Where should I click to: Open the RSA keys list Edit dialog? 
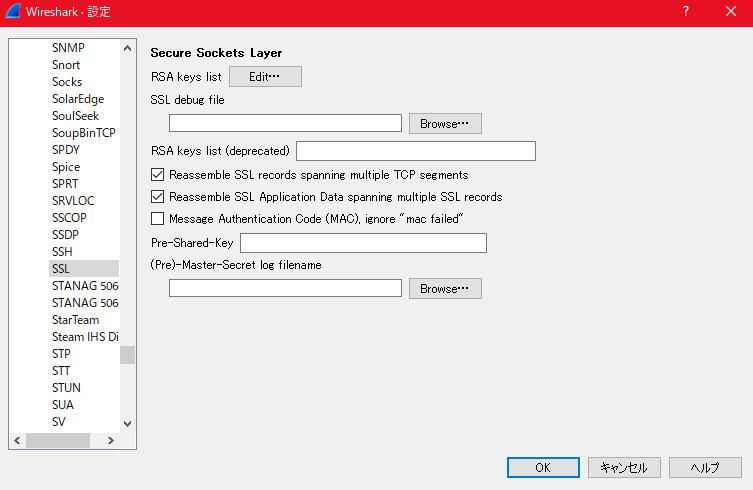point(265,77)
